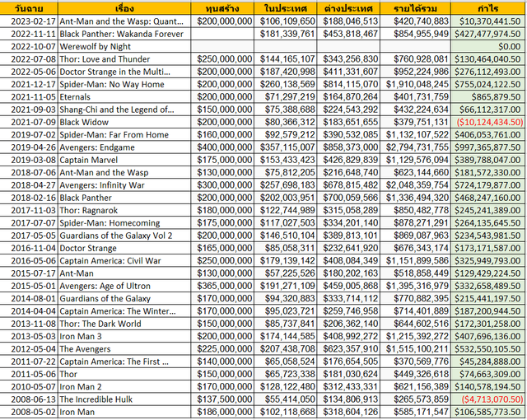Select Civil War overseas $408,084,349

(x=348, y=261)
